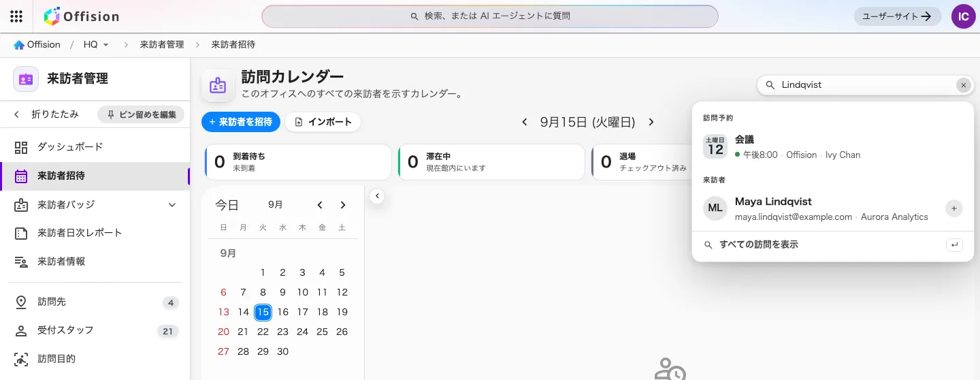The width and height of the screenshot is (980, 380).
Task: Open 来訪者情報 in the sidebar
Action: point(95,262)
